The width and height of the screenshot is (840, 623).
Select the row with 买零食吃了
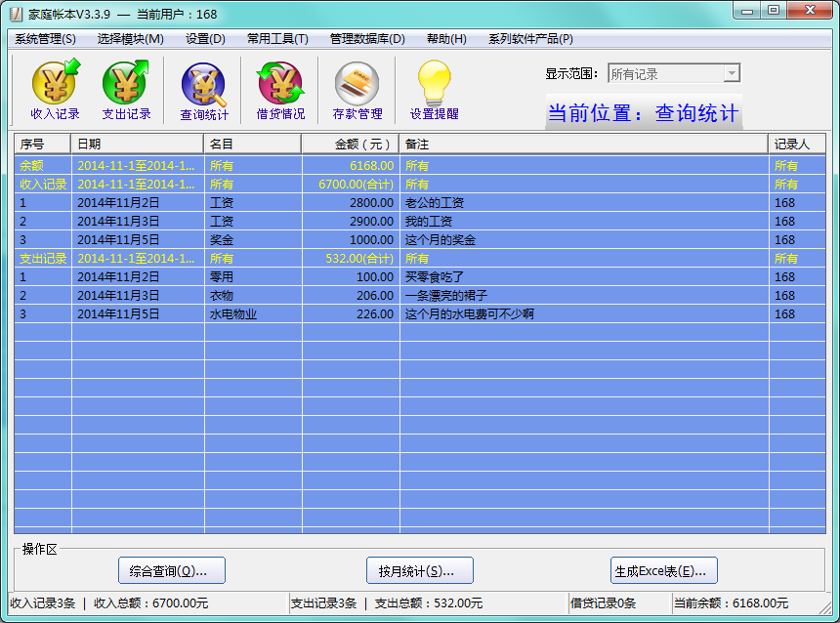tap(420, 277)
